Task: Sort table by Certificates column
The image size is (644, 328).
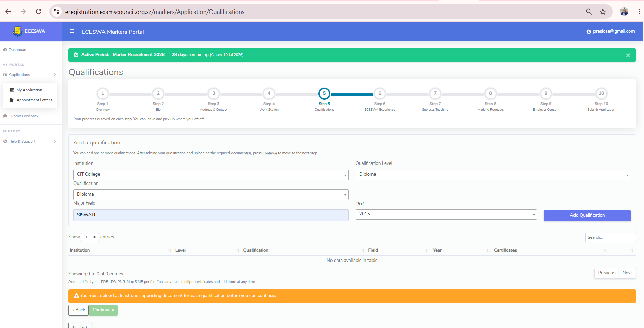Action: (x=550, y=250)
